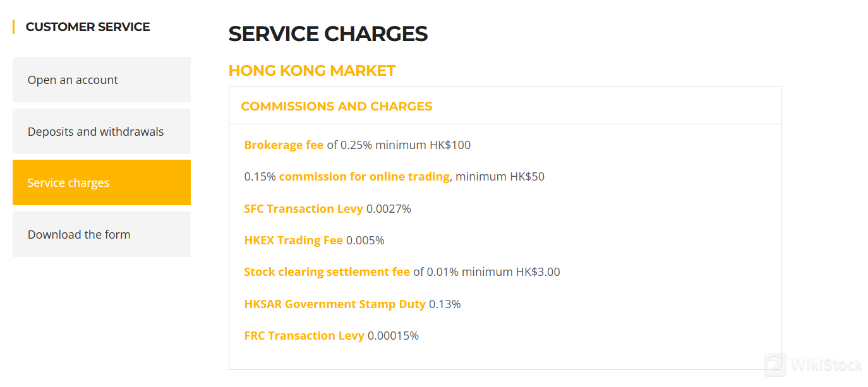The image size is (868, 387).
Task: Click the 0.13% stamp duty value
Action: click(x=447, y=304)
